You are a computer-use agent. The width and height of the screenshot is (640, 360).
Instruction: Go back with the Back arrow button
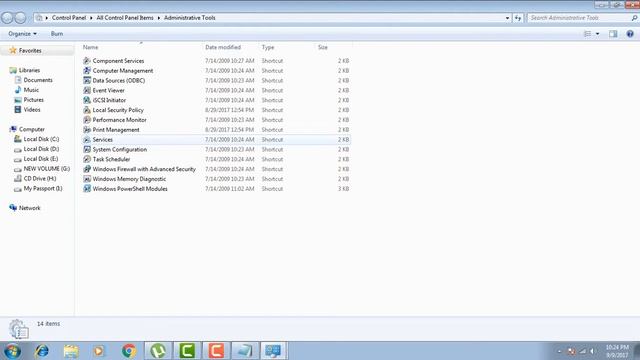tap(7, 18)
